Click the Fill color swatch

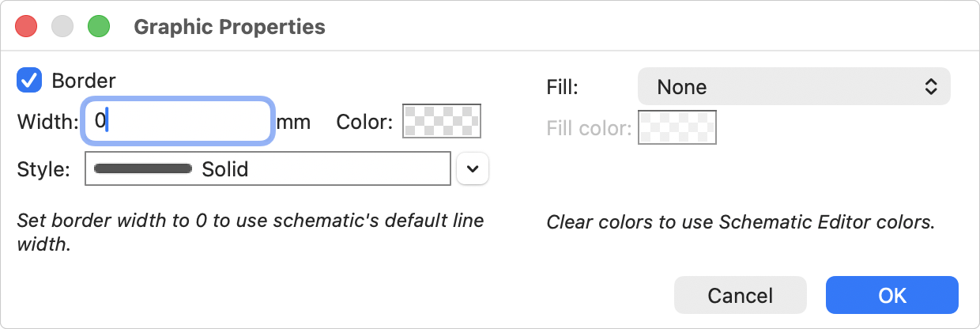coord(677,127)
